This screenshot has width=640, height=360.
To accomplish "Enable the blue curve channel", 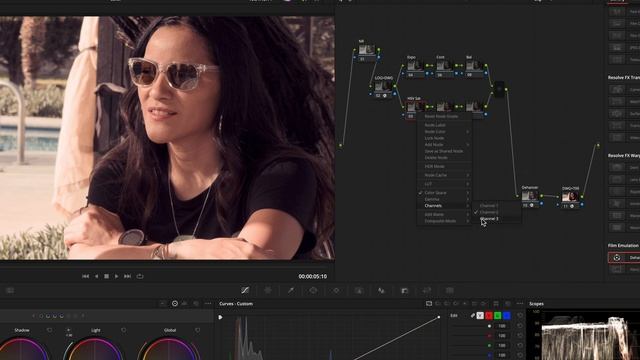I will (x=507, y=316).
